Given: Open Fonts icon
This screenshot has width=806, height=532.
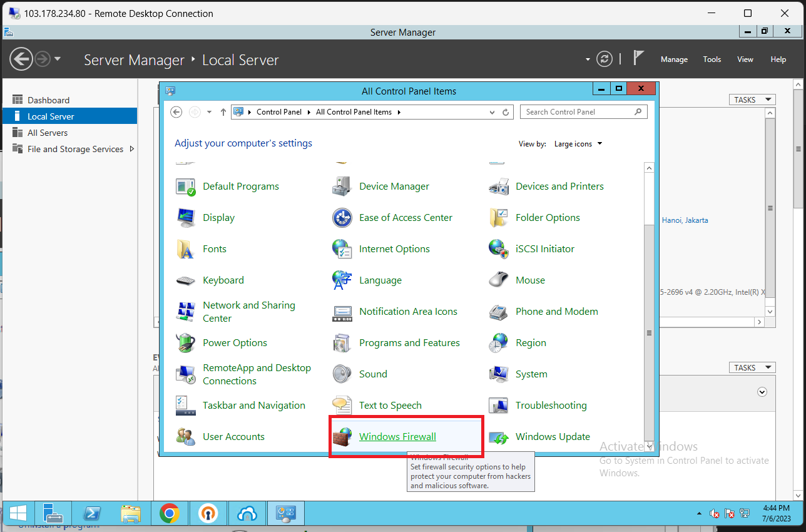Looking at the screenshot, I should coord(186,249).
